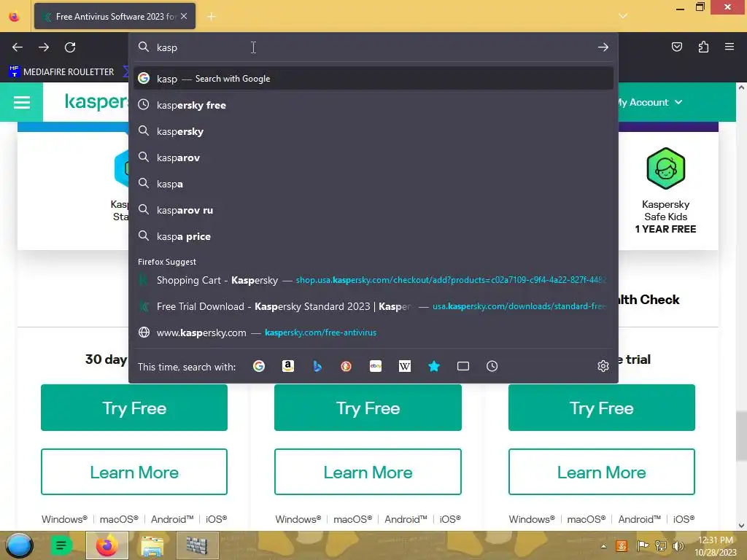Switch to Firefox in the taskbar
Screen dimensions: 747x560
coord(107,545)
